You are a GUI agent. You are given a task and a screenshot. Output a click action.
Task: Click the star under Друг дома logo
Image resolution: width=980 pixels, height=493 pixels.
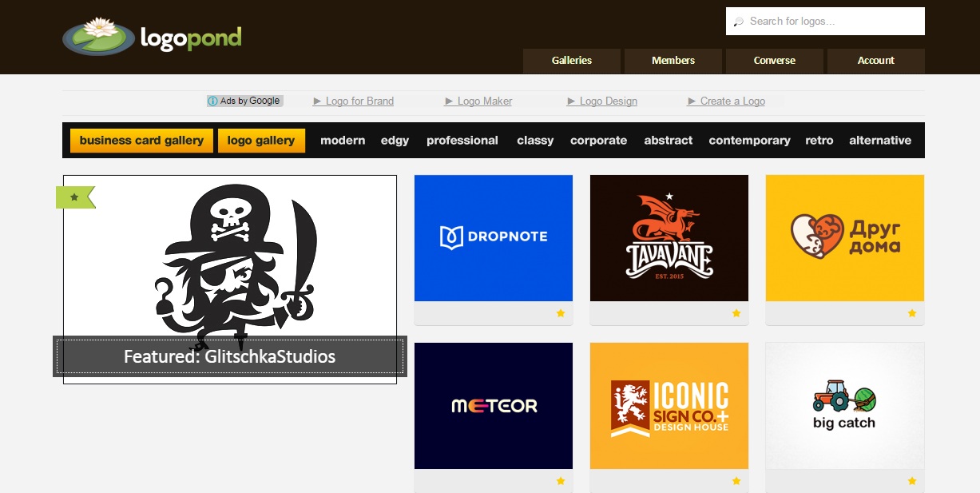pos(912,313)
